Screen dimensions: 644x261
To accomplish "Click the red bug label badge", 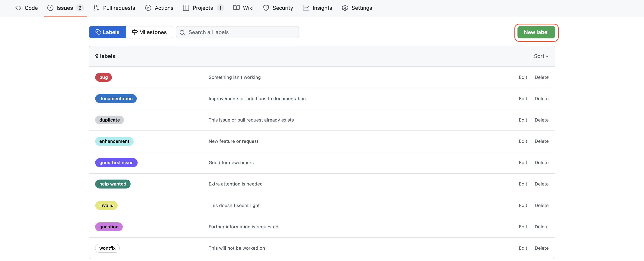I will point(103,77).
